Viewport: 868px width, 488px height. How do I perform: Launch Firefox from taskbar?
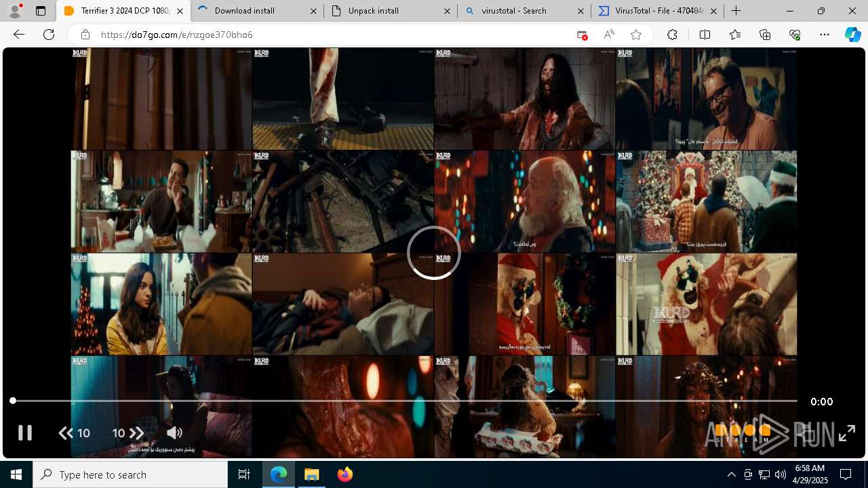pos(344,474)
